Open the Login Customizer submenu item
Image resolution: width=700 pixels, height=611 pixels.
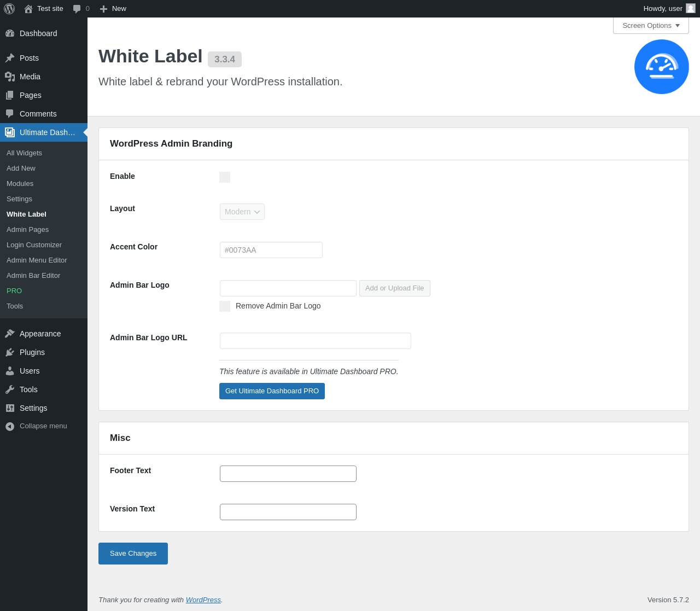coord(34,245)
